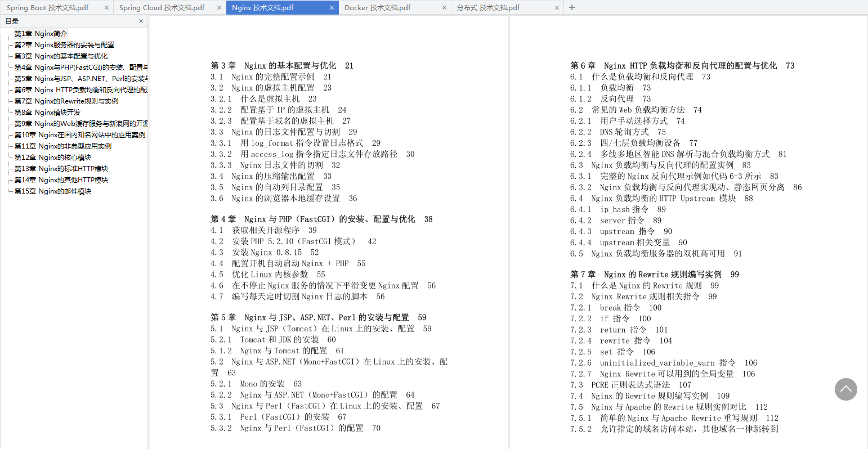This screenshot has height=449, width=868.
Task: Close the Spring Cloud 技术文档.pdf tab
Action: 219,8
